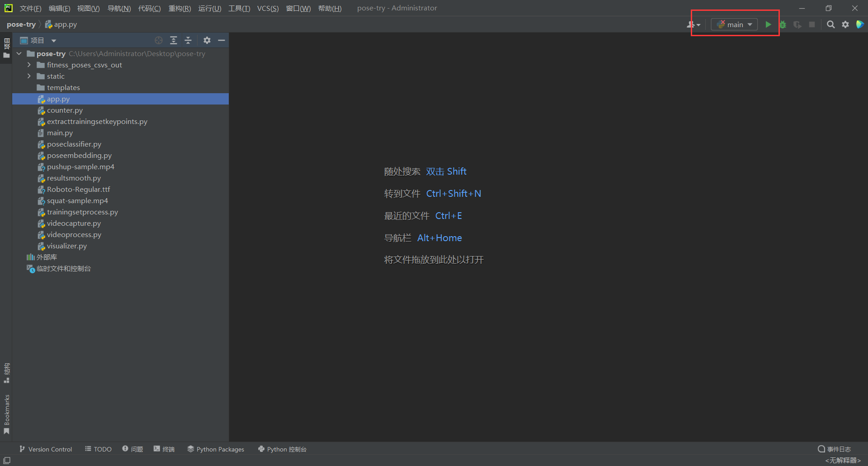Select poseembedding.py file
This screenshot has width=868, height=466.
click(x=79, y=155)
